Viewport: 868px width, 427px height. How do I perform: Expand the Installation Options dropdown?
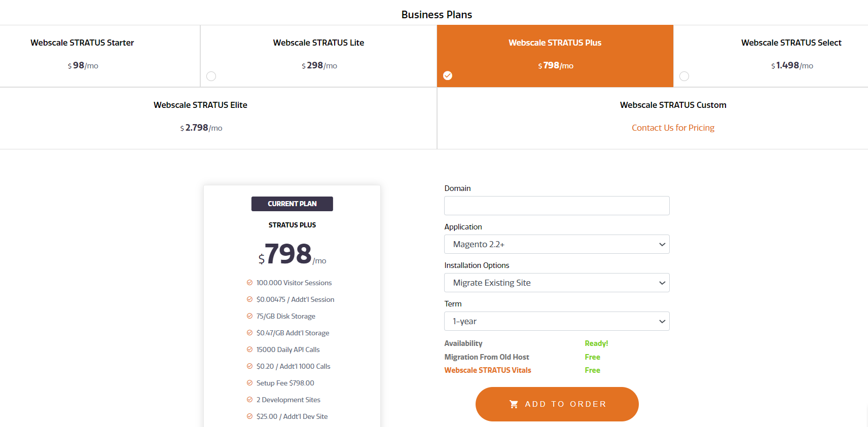point(557,283)
